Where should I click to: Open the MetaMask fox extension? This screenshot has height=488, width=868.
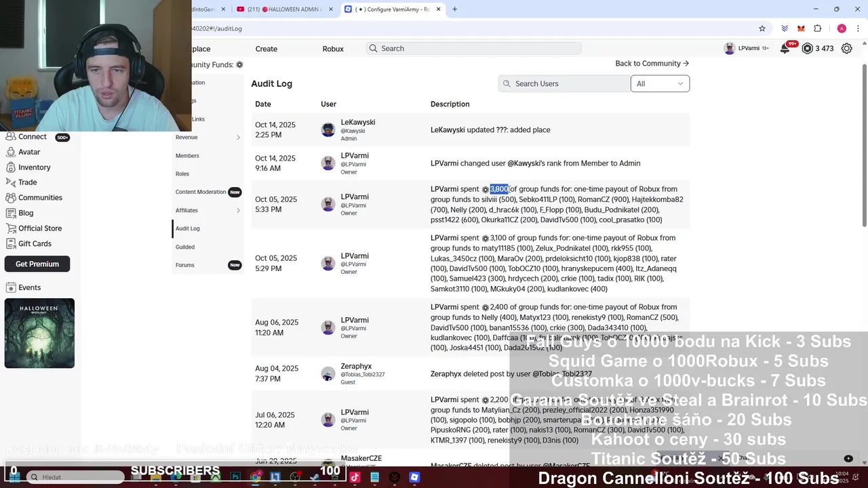click(801, 28)
